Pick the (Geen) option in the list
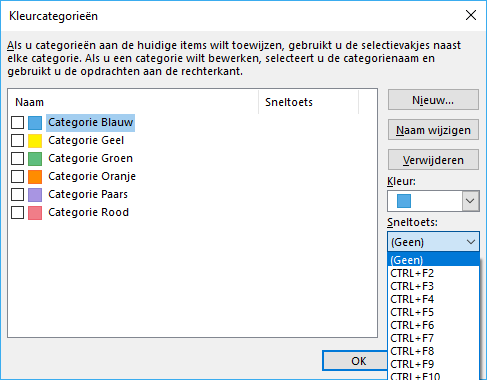Viewport: 487px width, 380px height. [433, 260]
